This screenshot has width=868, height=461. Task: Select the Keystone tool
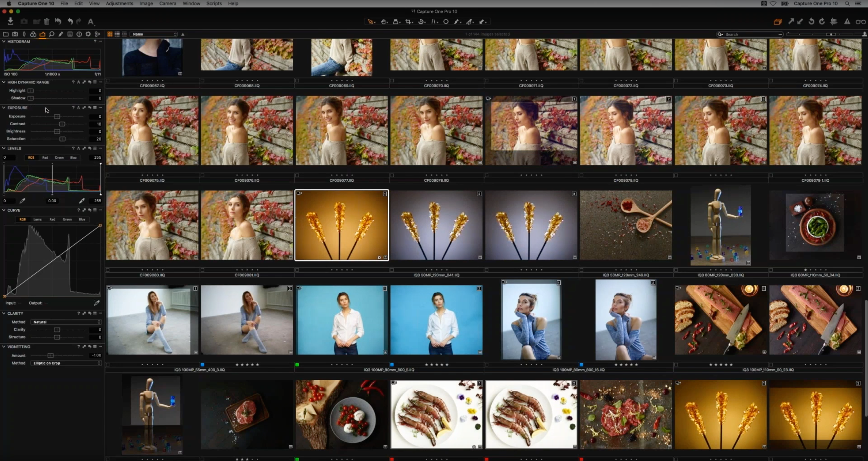434,22
